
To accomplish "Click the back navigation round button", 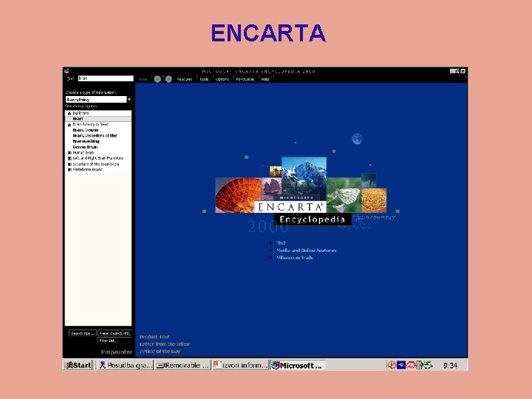I will 157,79.
